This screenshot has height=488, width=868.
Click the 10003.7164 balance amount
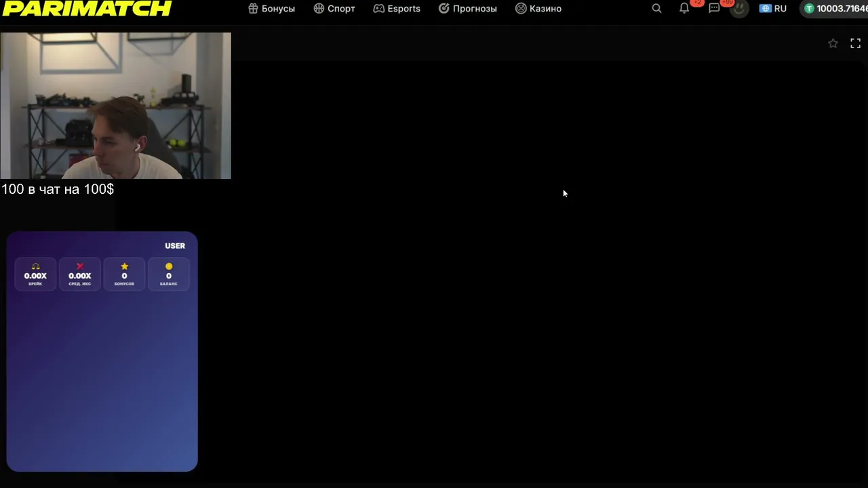(x=842, y=9)
